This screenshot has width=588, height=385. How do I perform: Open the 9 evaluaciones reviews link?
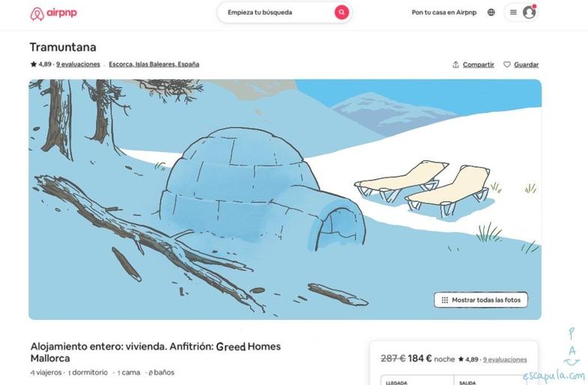(78, 64)
